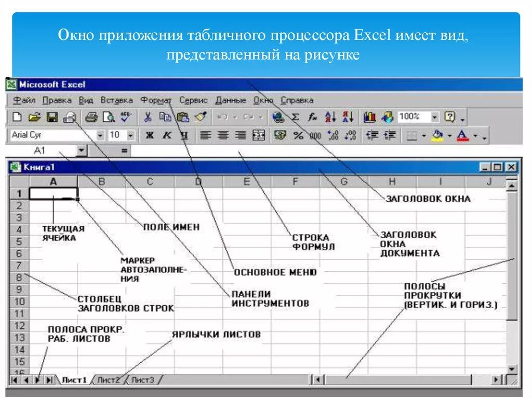532x398 pixels.
Task: Open the Paste Function fx icon
Action: pos(312,117)
